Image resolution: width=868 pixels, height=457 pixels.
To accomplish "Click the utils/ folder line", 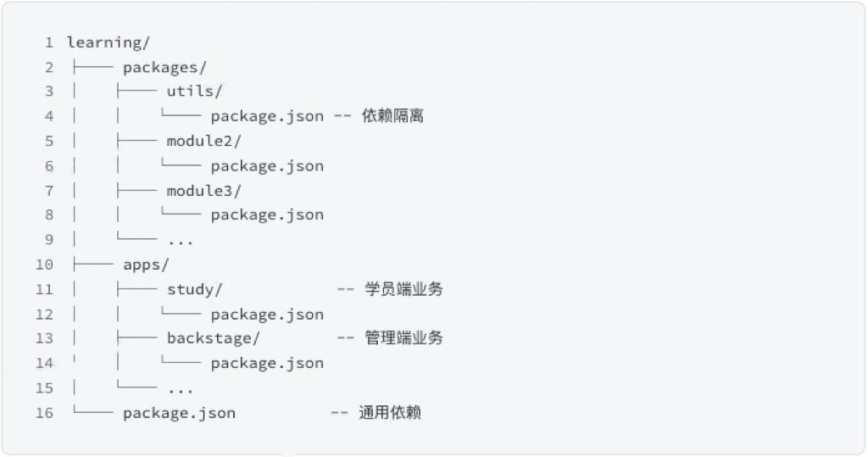I will (x=194, y=91).
